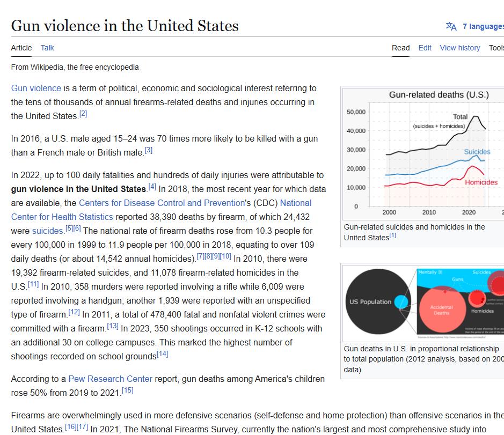Visit the Pew Research Center link
Screen dimensions: 504x435
point(110,379)
